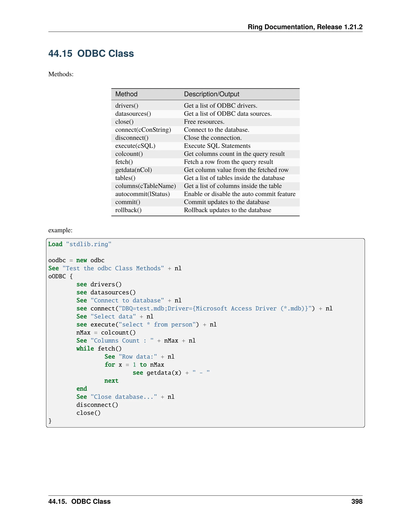
Task: Click the 'while fetch()' code line
Action: 99,349
